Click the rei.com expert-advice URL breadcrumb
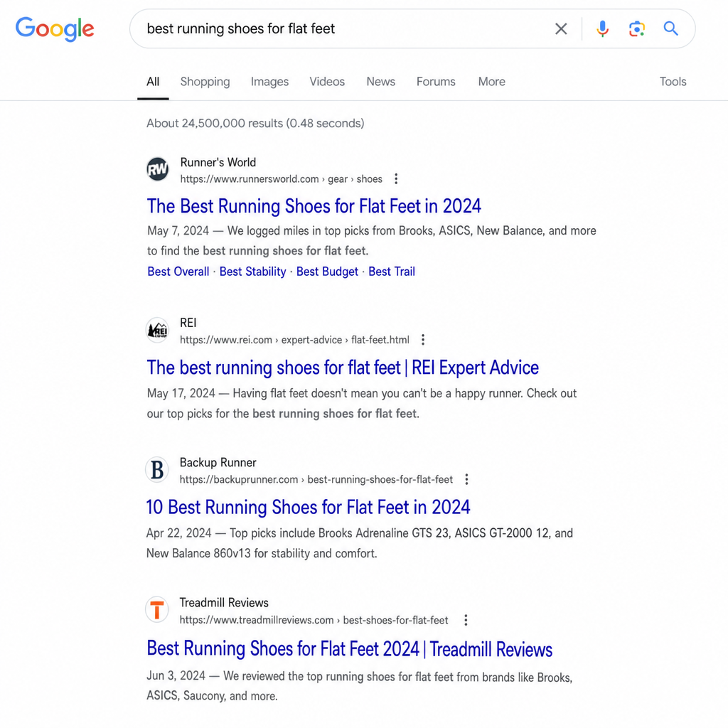Screen dimensions: 728x728 pos(294,340)
